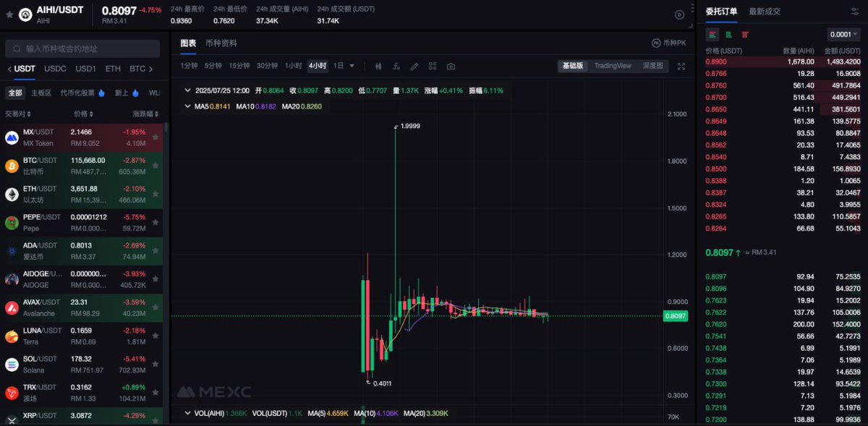Switch to the 最新成交 tab

tap(766, 12)
